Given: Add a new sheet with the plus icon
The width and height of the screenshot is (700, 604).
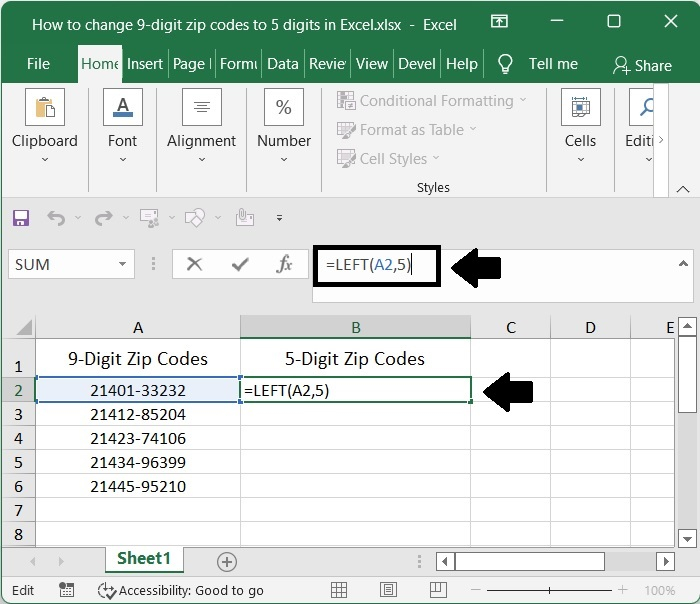Looking at the screenshot, I should 227,561.
